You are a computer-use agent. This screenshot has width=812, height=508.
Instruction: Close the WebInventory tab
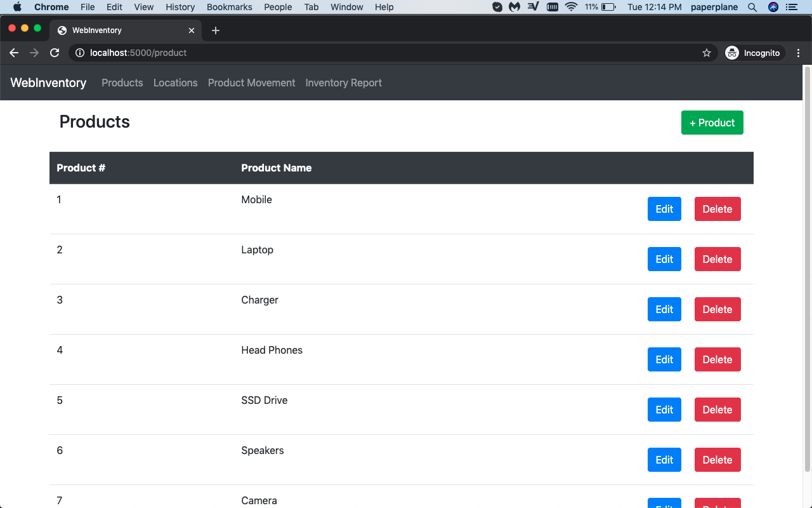point(192,30)
